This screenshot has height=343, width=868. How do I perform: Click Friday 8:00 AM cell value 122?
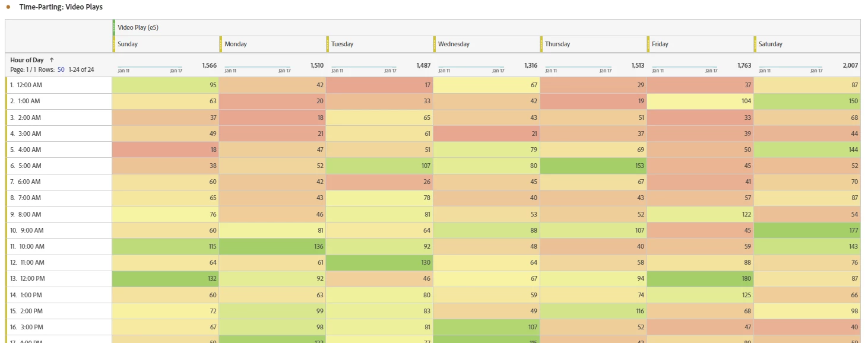(700, 214)
